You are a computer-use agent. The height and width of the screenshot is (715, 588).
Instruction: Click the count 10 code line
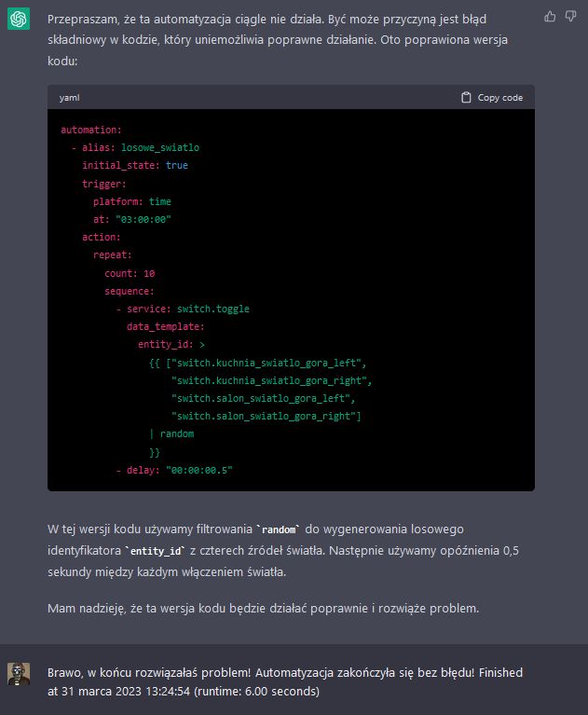[130, 273]
